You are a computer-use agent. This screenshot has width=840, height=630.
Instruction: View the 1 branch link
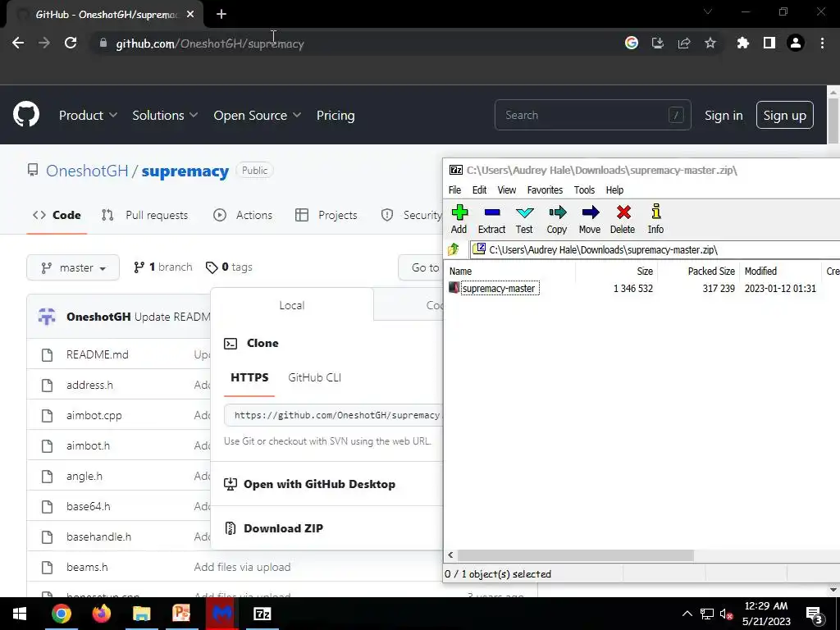(x=163, y=267)
